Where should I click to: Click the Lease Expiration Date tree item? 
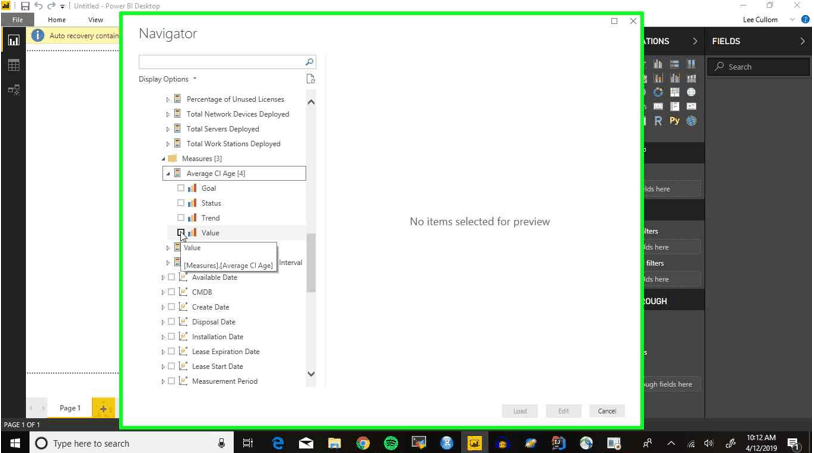(x=225, y=351)
